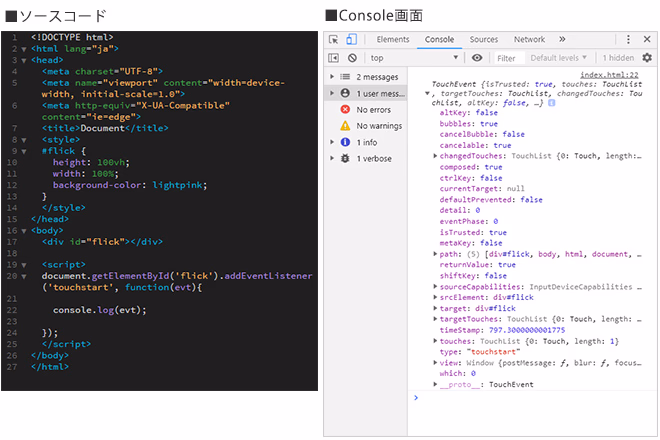The height and width of the screenshot is (440, 660).
Task: Click the title Document code line
Action: pyautogui.click(x=105, y=128)
